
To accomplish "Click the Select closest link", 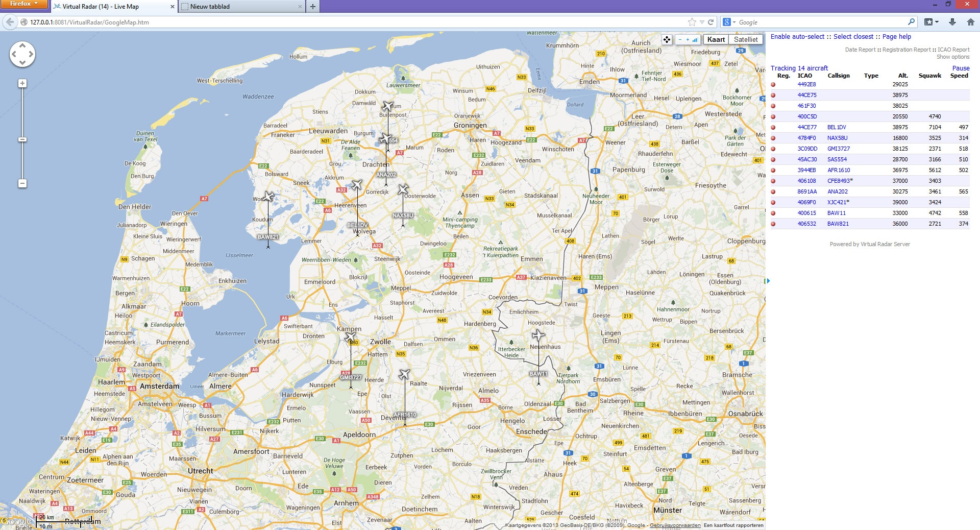I will [x=853, y=37].
